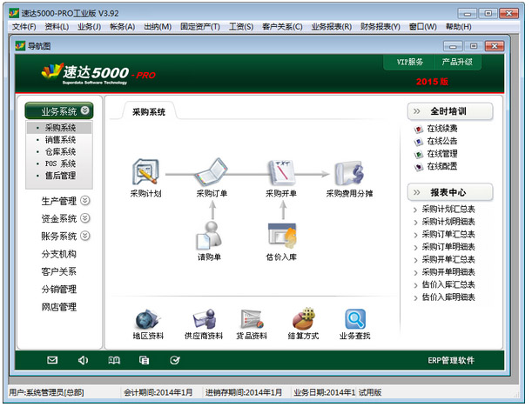Open the 采购开单 purchase billing icon
532x407 pixels.
[281, 172]
